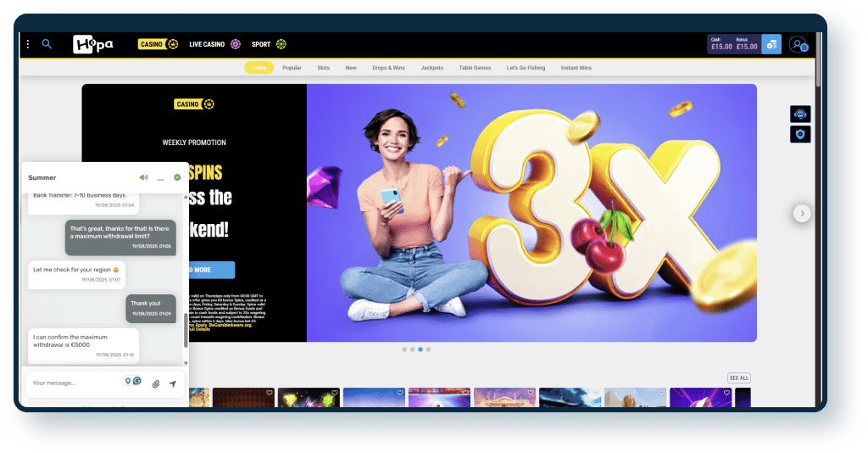Expand cash and bonus balance panel
Screen dimensions: 868x453
(734, 44)
